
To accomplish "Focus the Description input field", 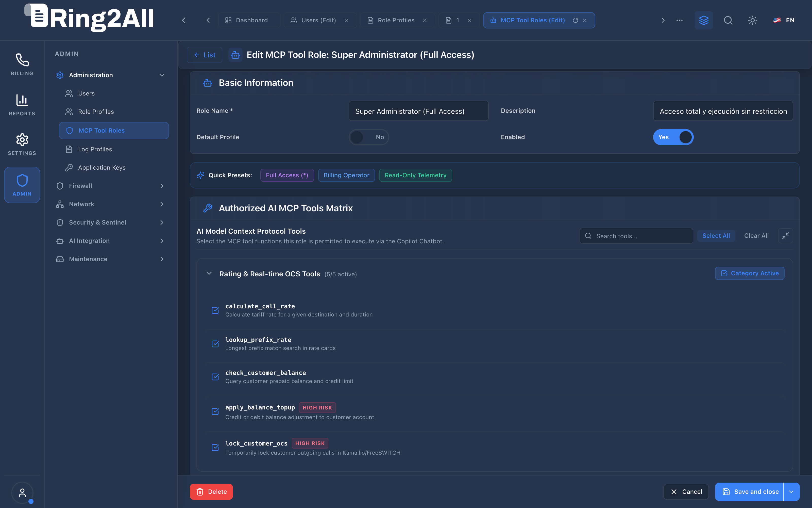I will pyautogui.click(x=723, y=111).
